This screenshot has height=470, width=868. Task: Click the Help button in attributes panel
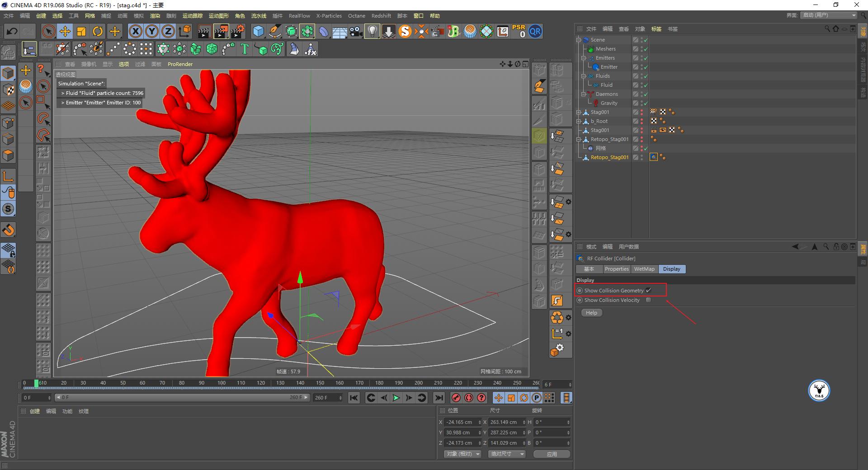pos(591,313)
